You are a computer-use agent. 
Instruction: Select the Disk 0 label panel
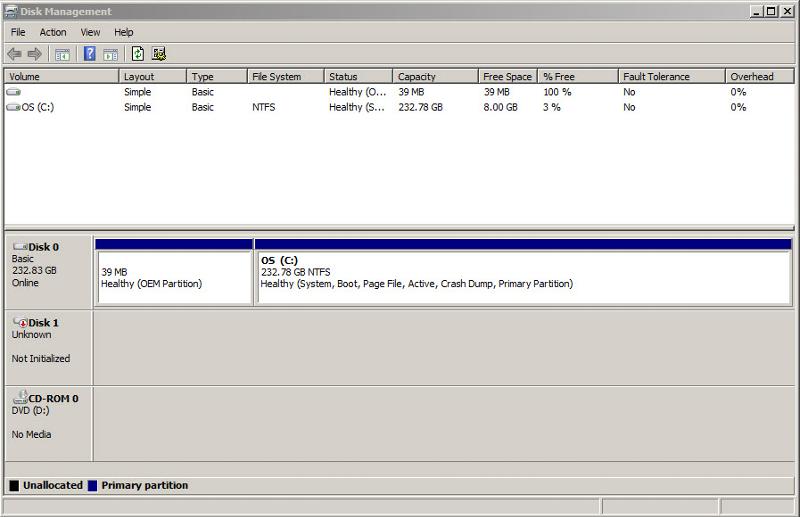click(48, 272)
